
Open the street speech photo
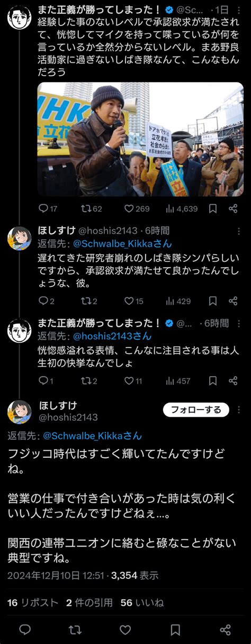(140, 139)
